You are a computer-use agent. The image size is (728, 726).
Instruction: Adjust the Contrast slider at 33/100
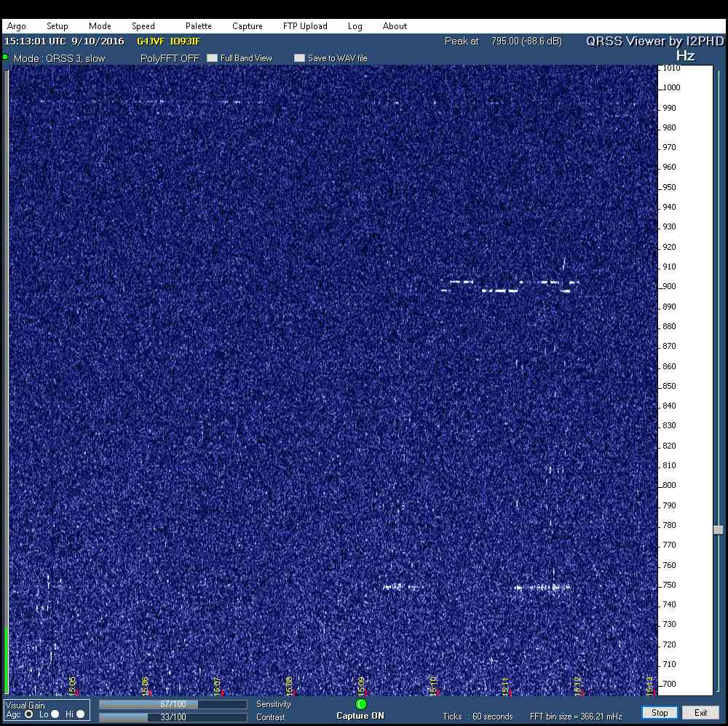pyautogui.click(x=173, y=717)
